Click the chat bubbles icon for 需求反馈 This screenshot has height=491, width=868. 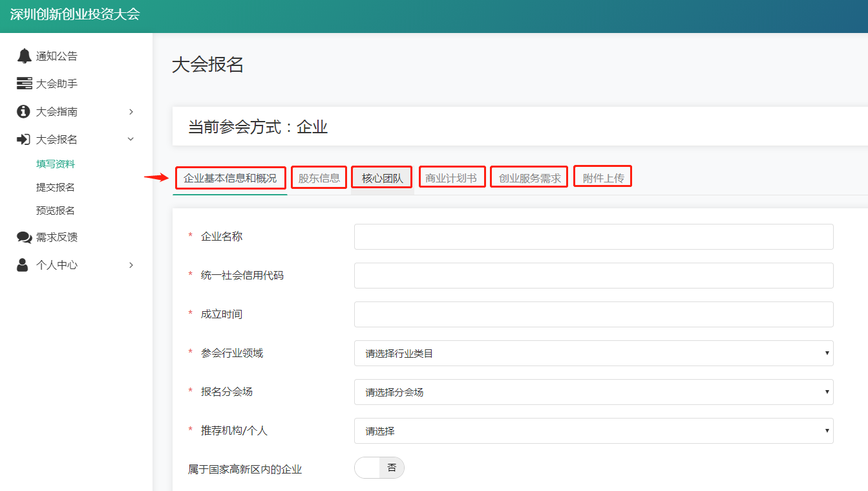coord(24,237)
